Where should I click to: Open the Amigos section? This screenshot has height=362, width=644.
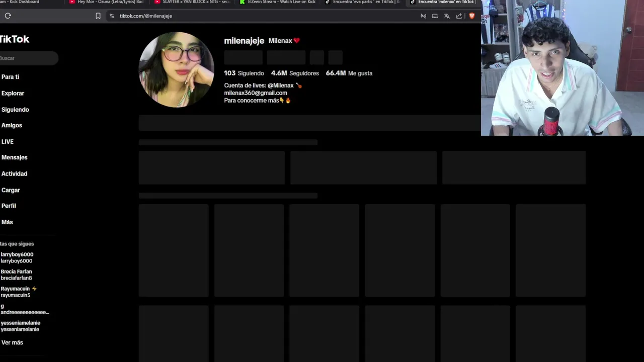click(x=12, y=125)
